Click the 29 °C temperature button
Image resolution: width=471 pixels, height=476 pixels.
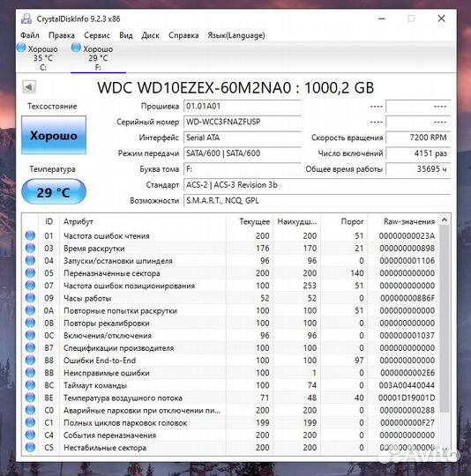coord(54,192)
